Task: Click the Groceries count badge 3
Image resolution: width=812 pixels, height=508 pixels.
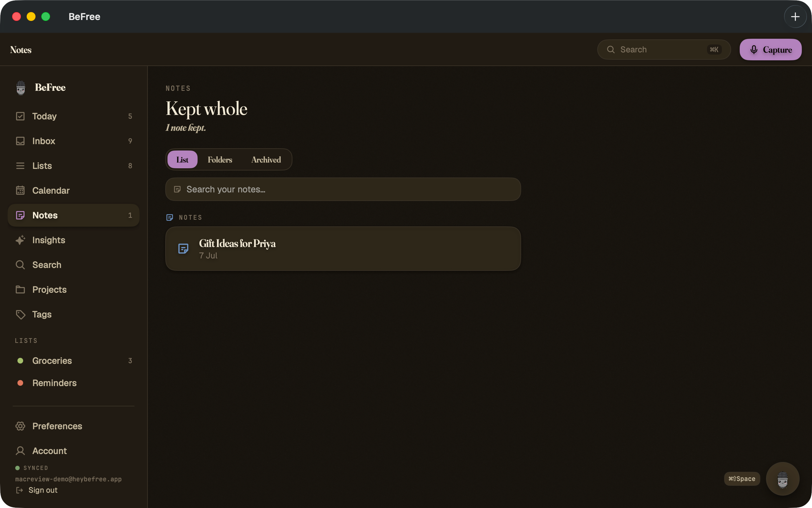Action: point(130,361)
